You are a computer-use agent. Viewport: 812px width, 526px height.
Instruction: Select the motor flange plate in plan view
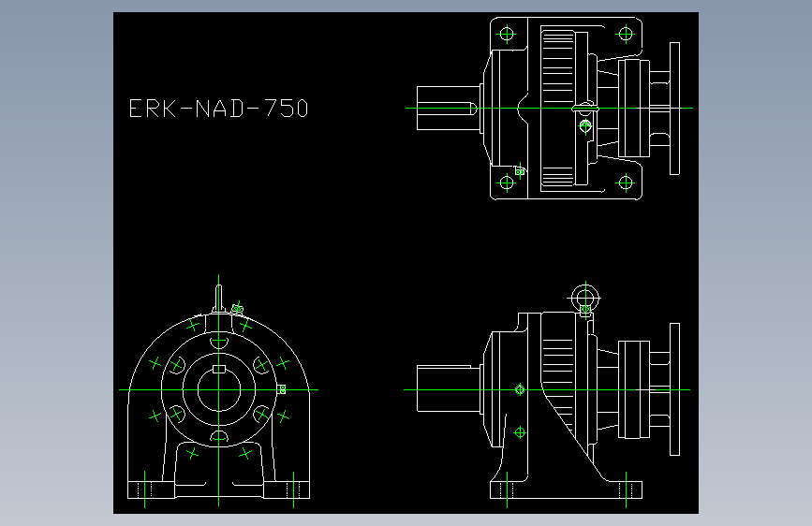click(674, 109)
